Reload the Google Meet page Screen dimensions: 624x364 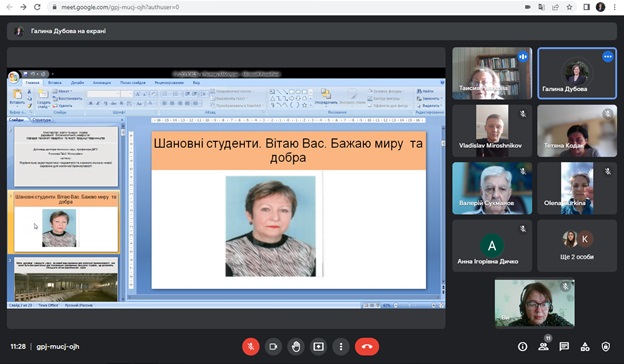37,7
